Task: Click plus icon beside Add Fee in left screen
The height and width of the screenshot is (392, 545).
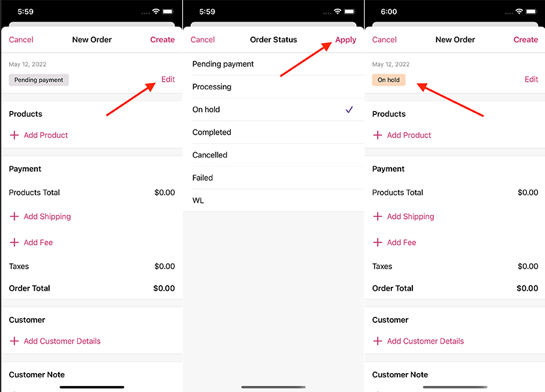Action: 14,242
